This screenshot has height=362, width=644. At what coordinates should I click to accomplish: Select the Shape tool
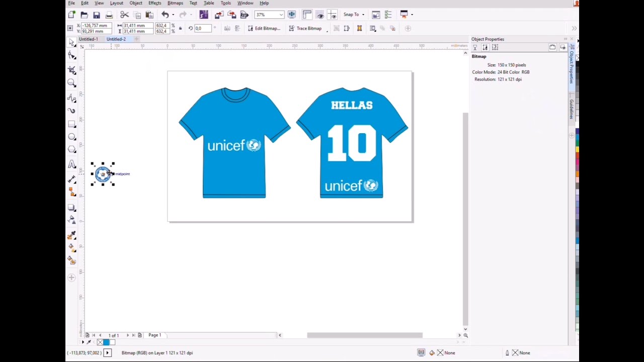pos(71,56)
